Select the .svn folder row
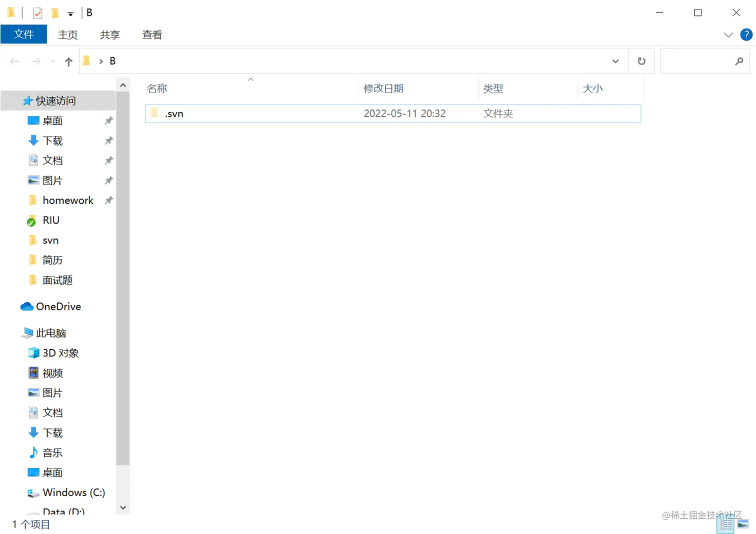The height and width of the screenshot is (534, 756). coord(393,113)
